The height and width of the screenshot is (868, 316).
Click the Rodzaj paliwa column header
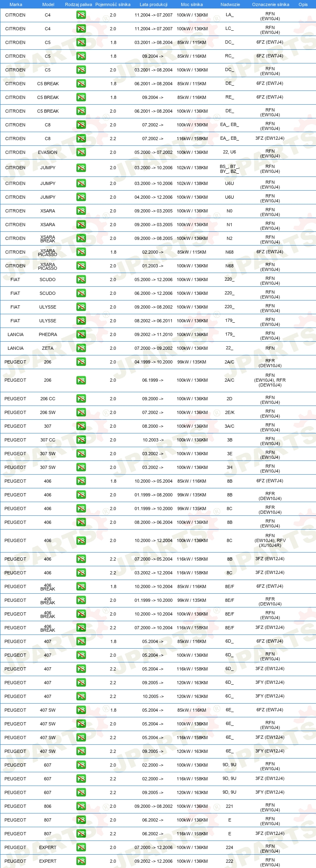(78, 4)
